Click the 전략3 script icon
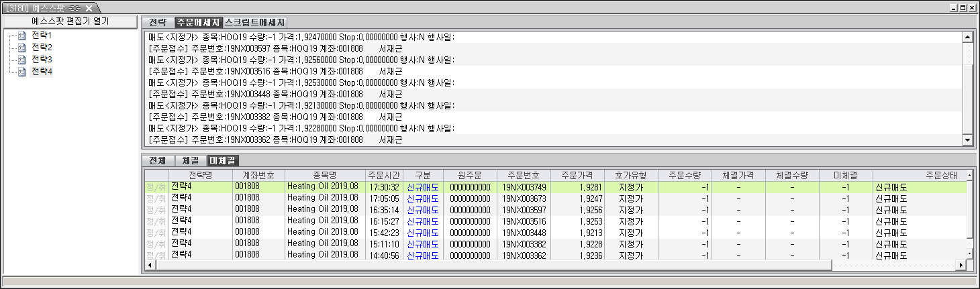This screenshot has height=289, width=980. pyautogui.click(x=22, y=60)
